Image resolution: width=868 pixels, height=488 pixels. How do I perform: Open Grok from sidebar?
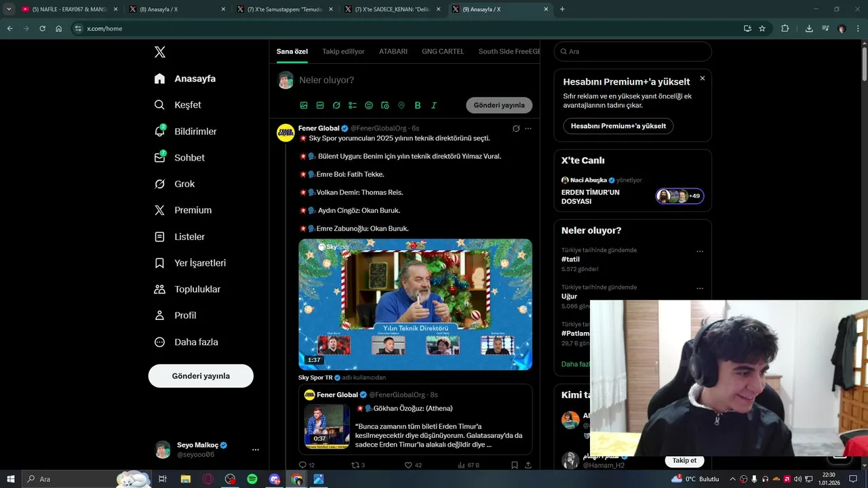(x=174, y=184)
